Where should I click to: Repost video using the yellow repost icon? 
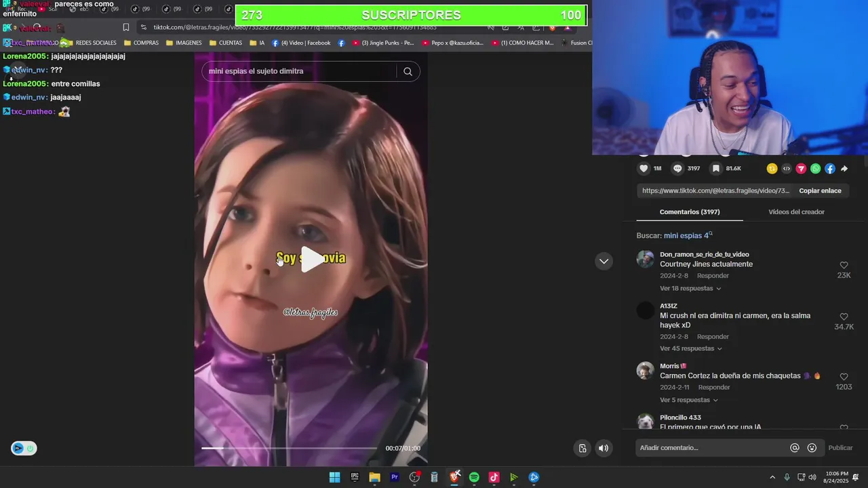coord(772,169)
